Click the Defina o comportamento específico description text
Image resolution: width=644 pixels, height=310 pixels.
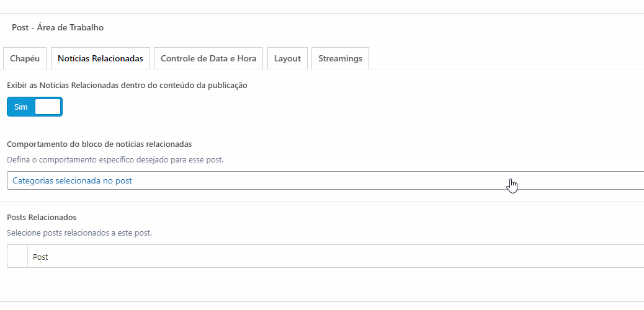point(115,160)
